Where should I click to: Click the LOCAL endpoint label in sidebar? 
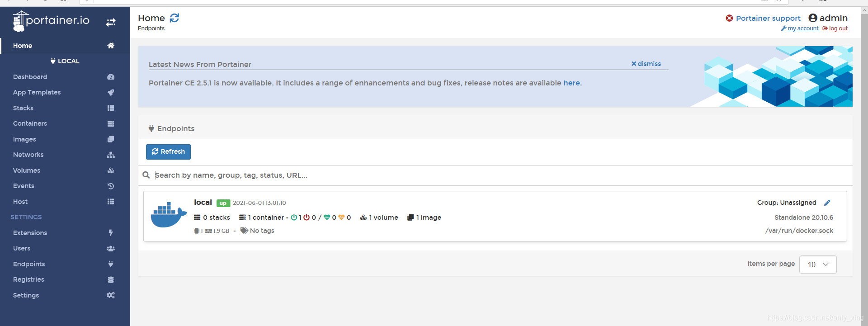65,61
